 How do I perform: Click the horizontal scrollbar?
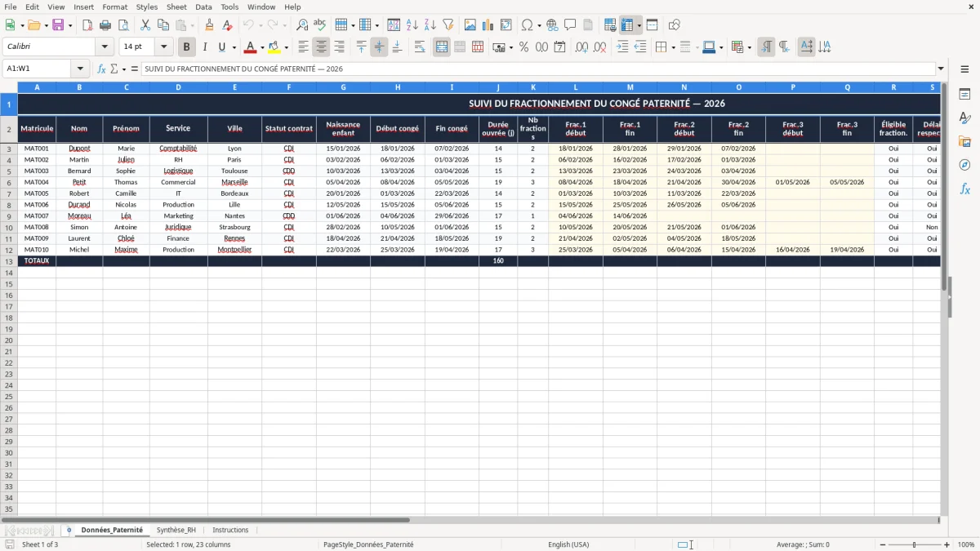tap(206, 520)
